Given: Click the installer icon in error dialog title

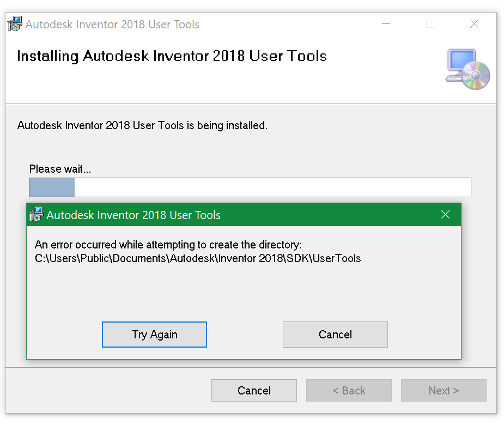Looking at the screenshot, I should (36, 215).
